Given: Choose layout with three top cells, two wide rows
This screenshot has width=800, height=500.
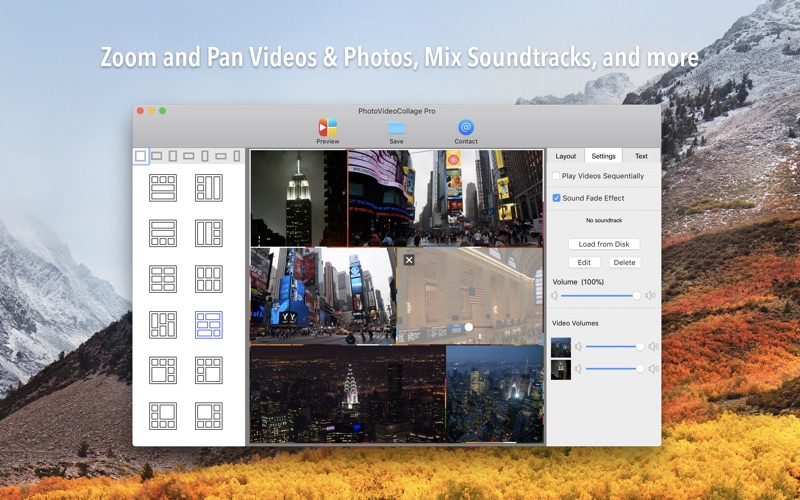Looking at the screenshot, I should (163, 188).
